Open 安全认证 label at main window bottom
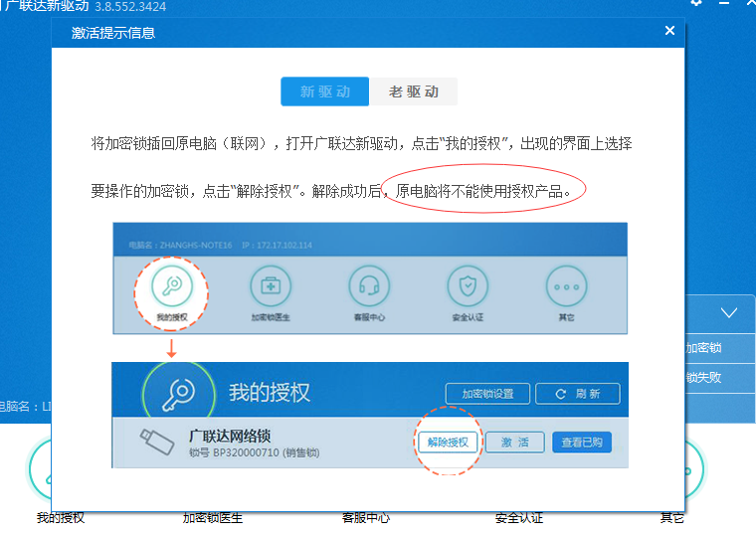756x537 pixels. pyautogui.click(x=519, y=518)
